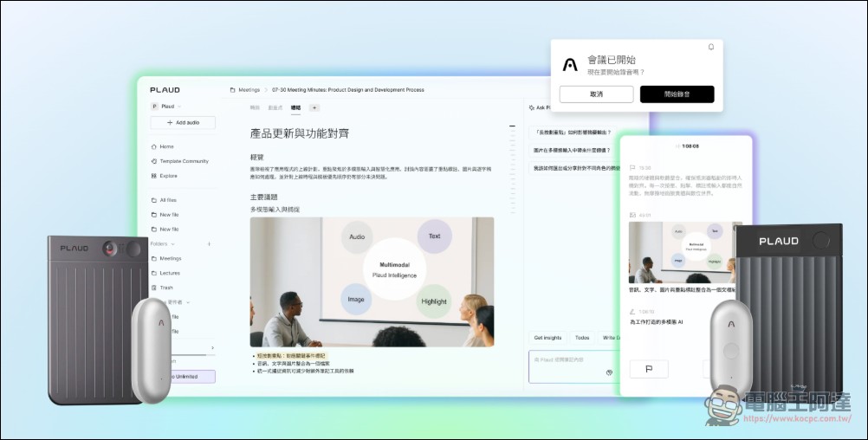This screenshot has width=868, height=440.
Task: Click the meeting title in the breadcrumb
Action: click(348, 90)
